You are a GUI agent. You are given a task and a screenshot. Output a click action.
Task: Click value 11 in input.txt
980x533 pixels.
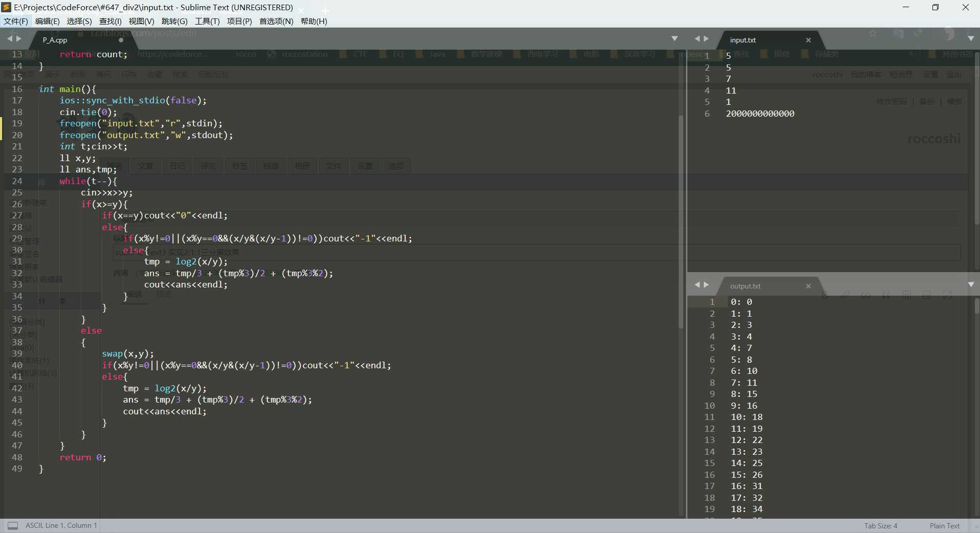[x=731, y=91]
